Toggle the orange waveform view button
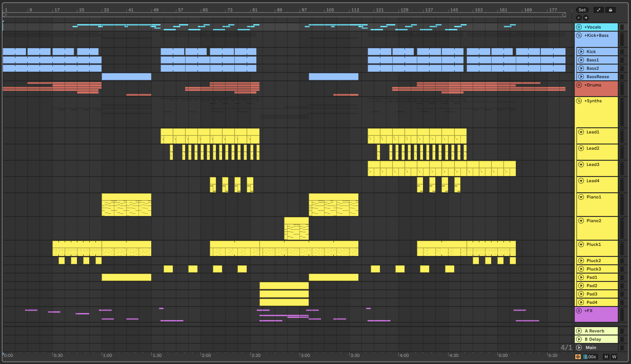 tap(578, 357)
